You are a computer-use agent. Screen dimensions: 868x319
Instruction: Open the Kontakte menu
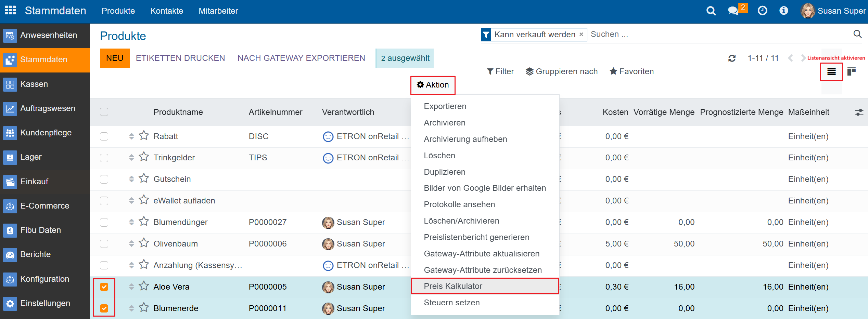coord(167,11)
